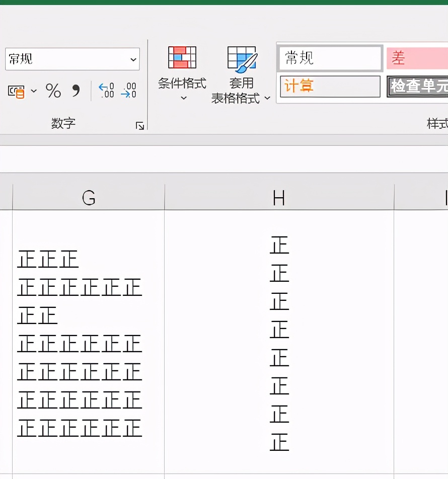This screenshot has width=448, height=479.
Task: Click the Percent Style icon
Action: (53, 91)
